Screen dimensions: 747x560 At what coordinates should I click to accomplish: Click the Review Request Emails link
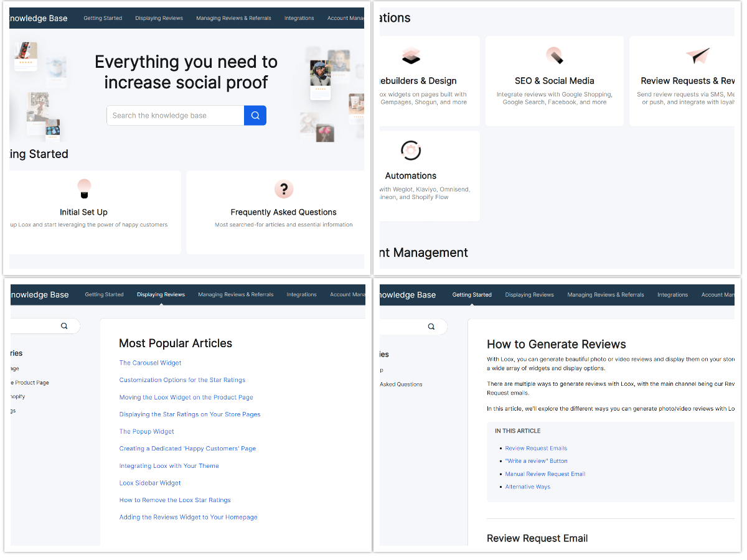(x=535, y=448)
